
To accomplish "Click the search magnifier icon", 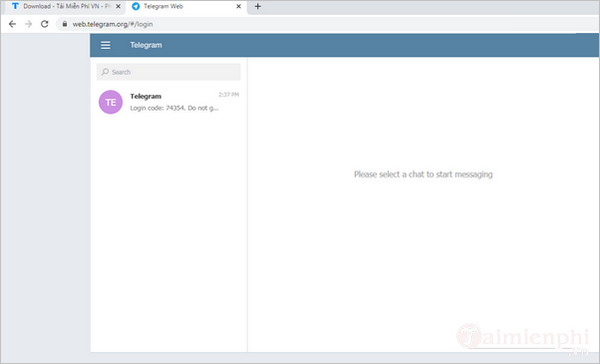I will 105,72.
